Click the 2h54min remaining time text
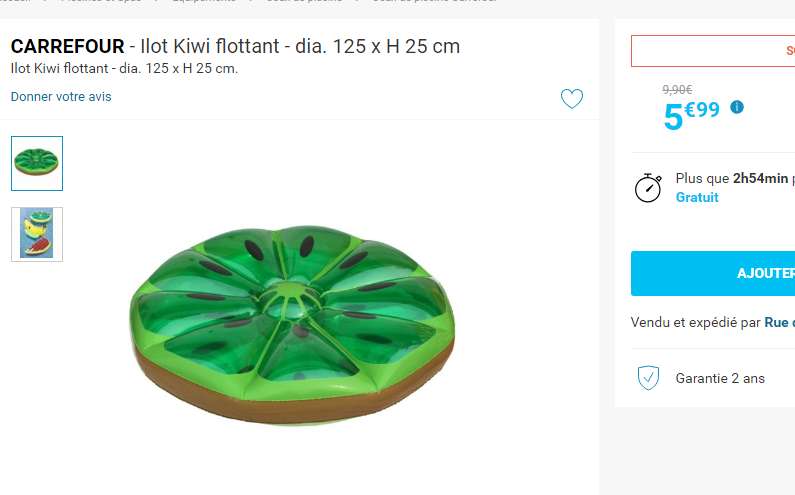 coord(760,179)
